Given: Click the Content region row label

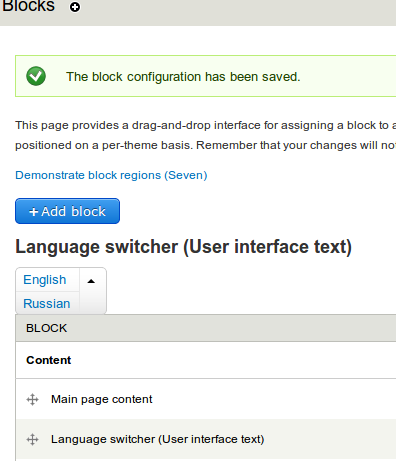Looking at the screenshot, I should point(49,360).
